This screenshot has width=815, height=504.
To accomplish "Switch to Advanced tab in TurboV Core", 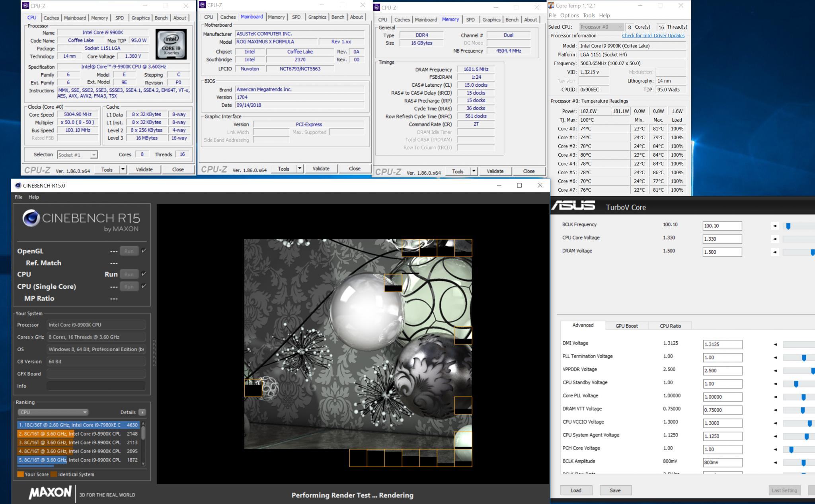I will tap(583, 325).
